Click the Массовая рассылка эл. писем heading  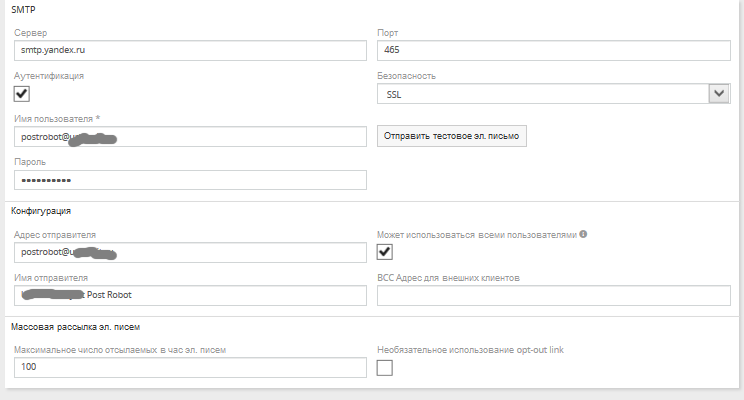point(72,326)
